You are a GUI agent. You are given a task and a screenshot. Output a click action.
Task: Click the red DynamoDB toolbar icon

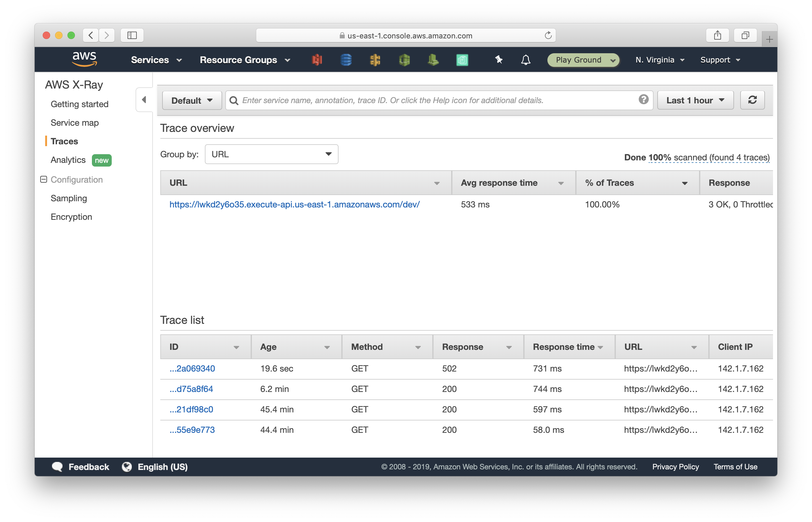click(x=318, y=59)
